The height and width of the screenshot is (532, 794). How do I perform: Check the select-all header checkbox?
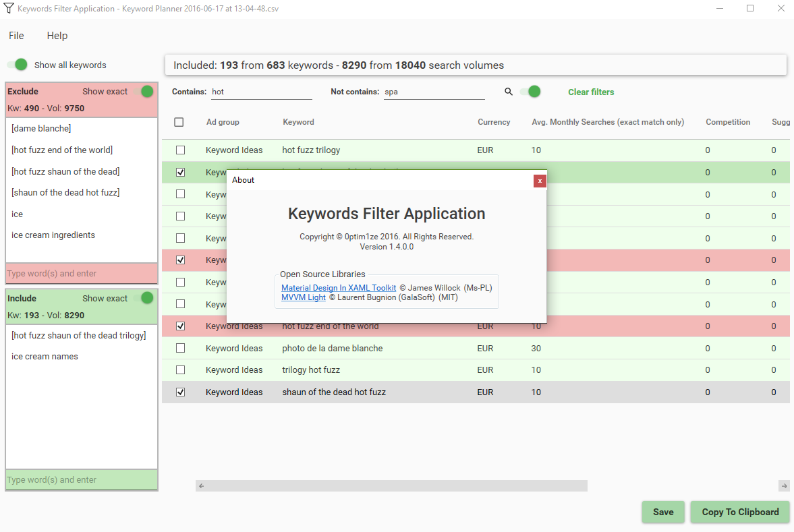[179, 122]
